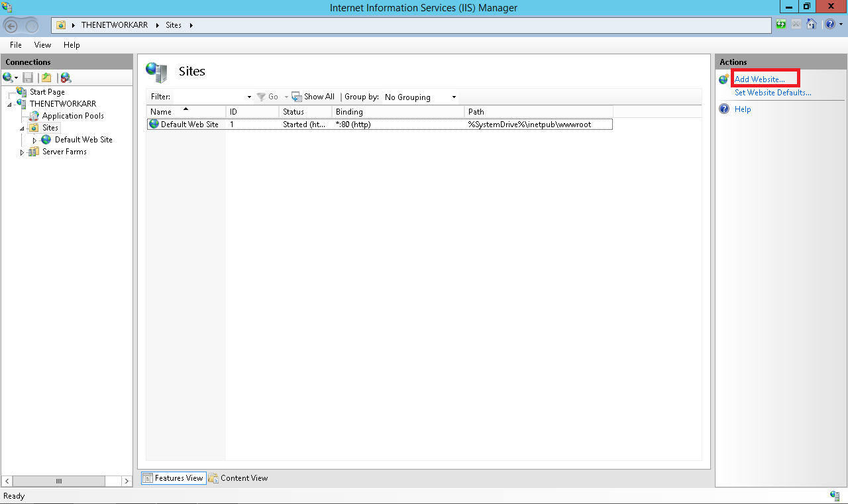Sort the list by the Name column header
The width and height of the screenshot is (848, 504).
pos(186,112)
